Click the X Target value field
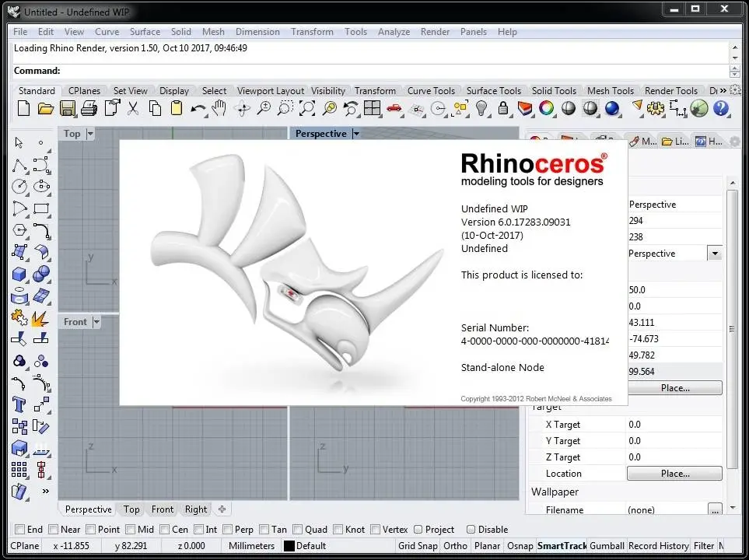Screen dimensions: 749x560 (x=674, y=425)
